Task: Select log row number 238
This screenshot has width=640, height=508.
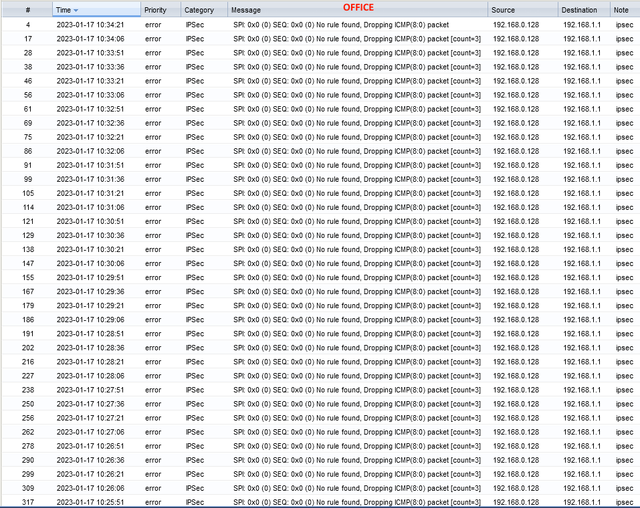Action: click(28, 390)
